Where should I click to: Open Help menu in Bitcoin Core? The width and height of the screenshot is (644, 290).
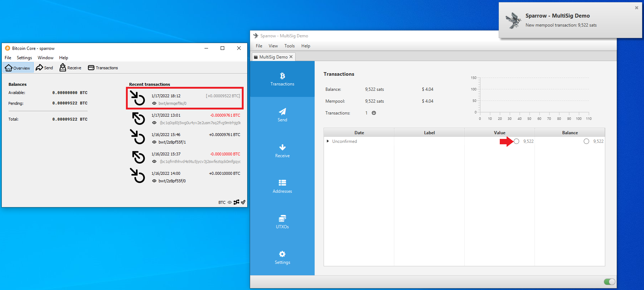pos(64,57)
